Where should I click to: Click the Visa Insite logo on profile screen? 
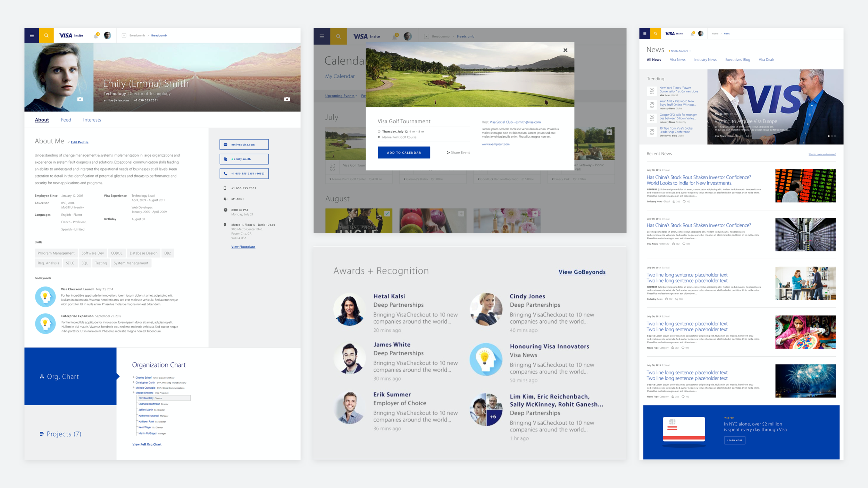click(71, 35)
